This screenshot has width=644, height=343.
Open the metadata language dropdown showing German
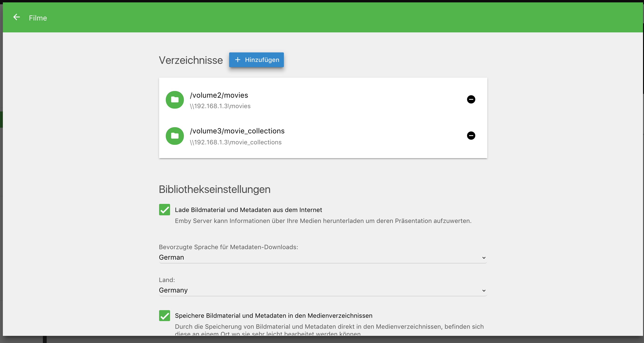[x=323, y=257]
